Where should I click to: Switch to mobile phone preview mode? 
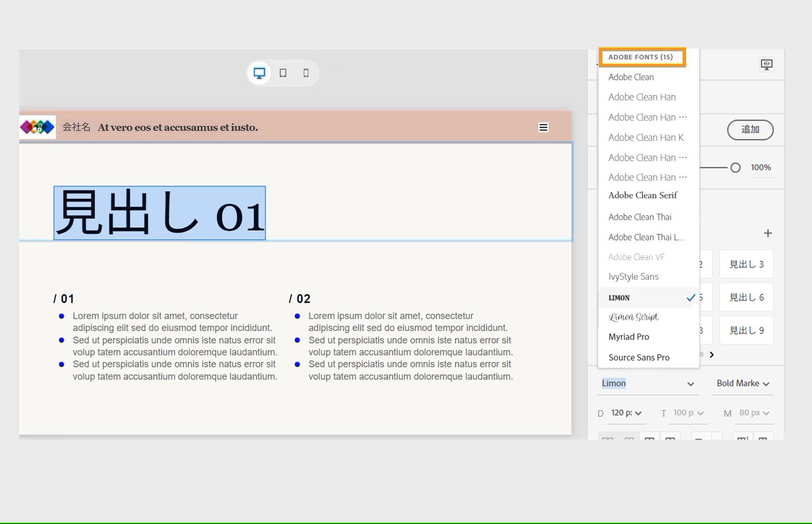306,73
